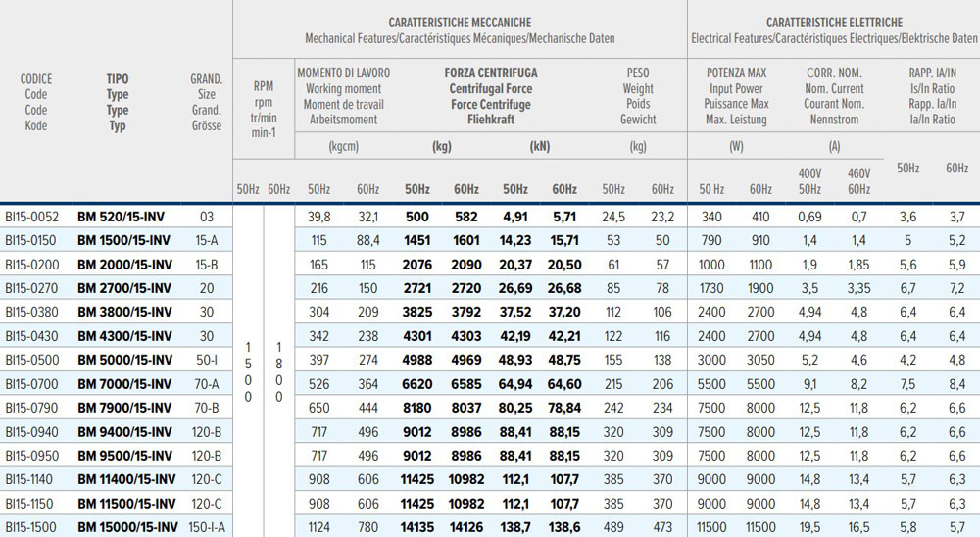Select code cell BI15-0790

(32, 408)
